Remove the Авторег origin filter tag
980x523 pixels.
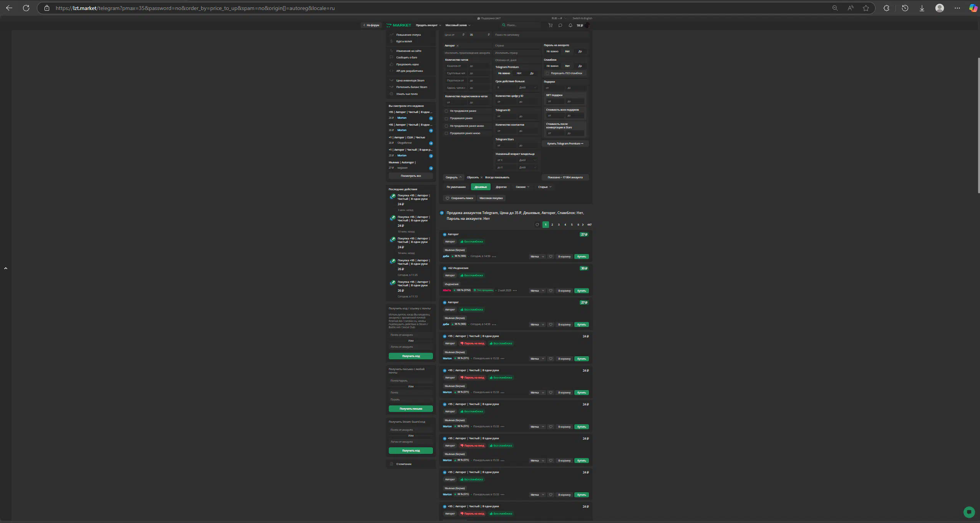tap(458, 46)
